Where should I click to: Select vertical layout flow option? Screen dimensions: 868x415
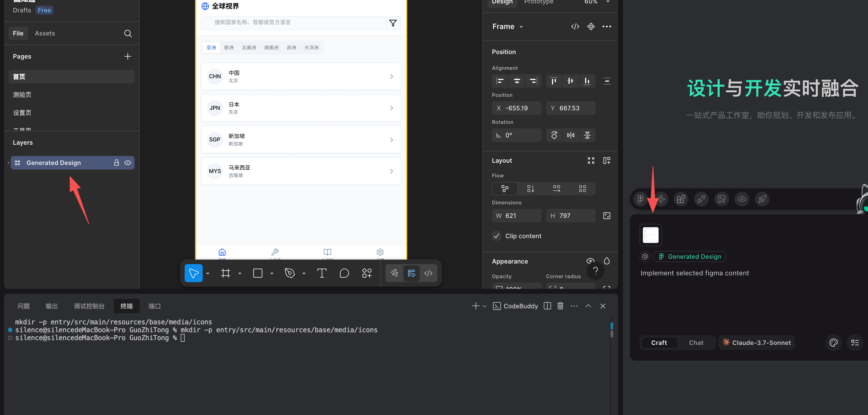(x=530, y=189)
